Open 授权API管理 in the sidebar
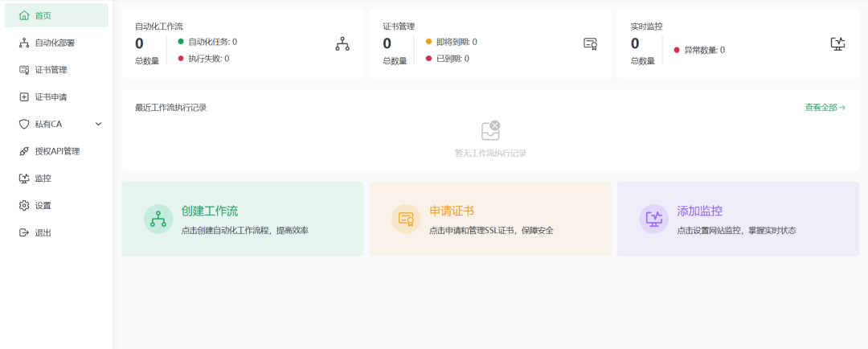The height and width of the screenshot is (349, 868). pos(56,151)
